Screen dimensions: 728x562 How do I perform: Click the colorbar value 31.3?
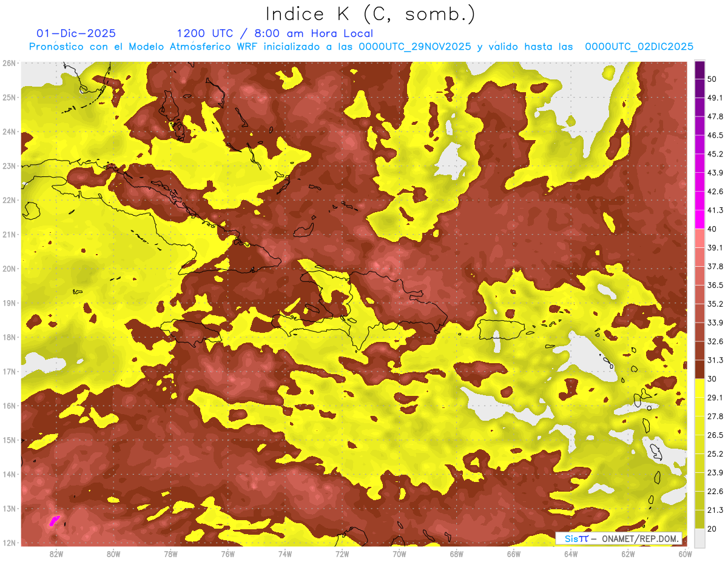715,361
